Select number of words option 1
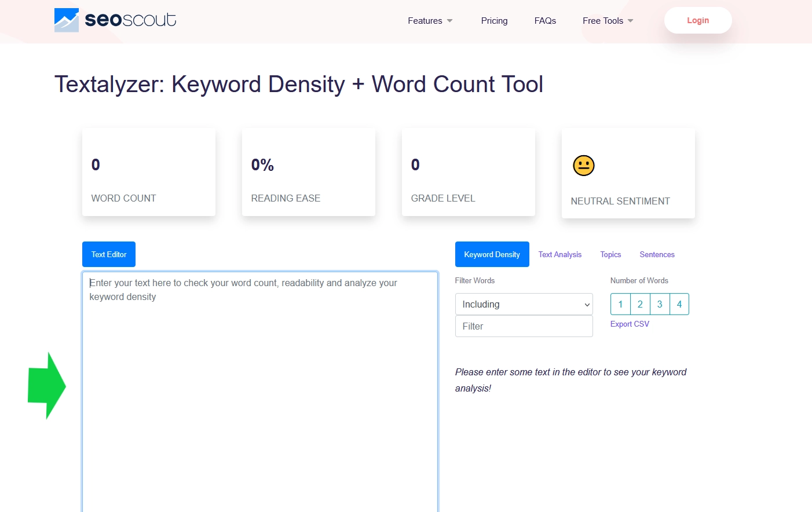 pos(620,304)
